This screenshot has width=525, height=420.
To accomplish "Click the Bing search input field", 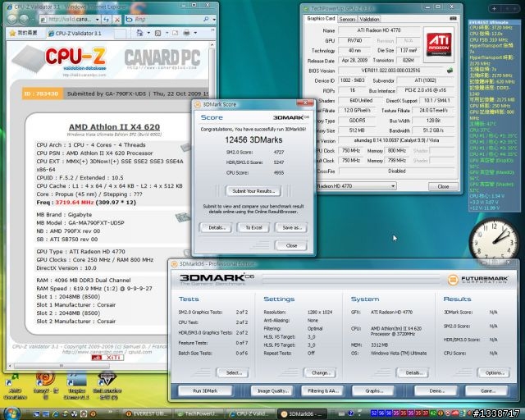I will pos(167,20).
